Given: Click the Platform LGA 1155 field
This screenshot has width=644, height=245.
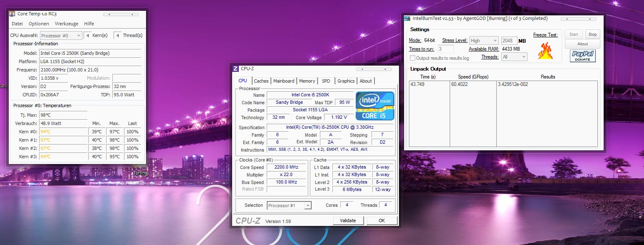Looking at the screenshot, I should pos(90,61).
